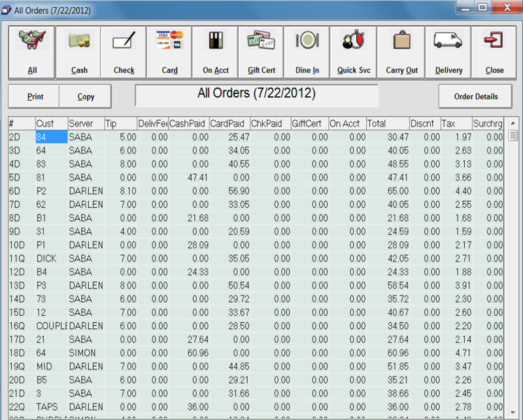Click the app icon in title bar
523x420 pixels.
click(6, 10)
